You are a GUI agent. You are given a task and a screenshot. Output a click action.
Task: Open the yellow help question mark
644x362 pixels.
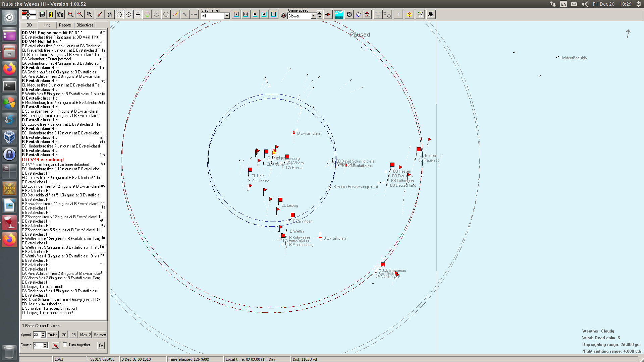pos(409,14)
